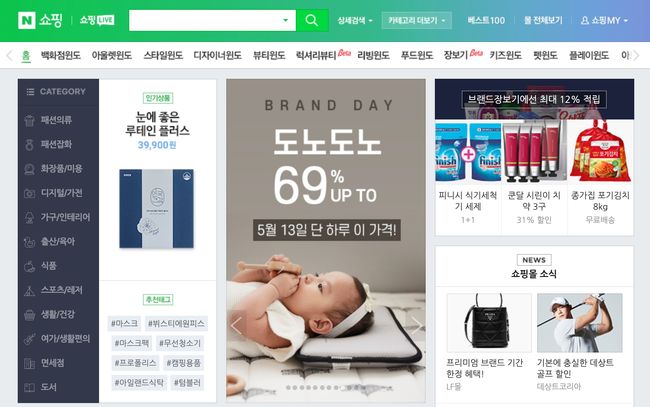Click the 도서 book icon category
The width and height of the screenshot is (650, 407).
pyautogui.click(x=40, y=388)
